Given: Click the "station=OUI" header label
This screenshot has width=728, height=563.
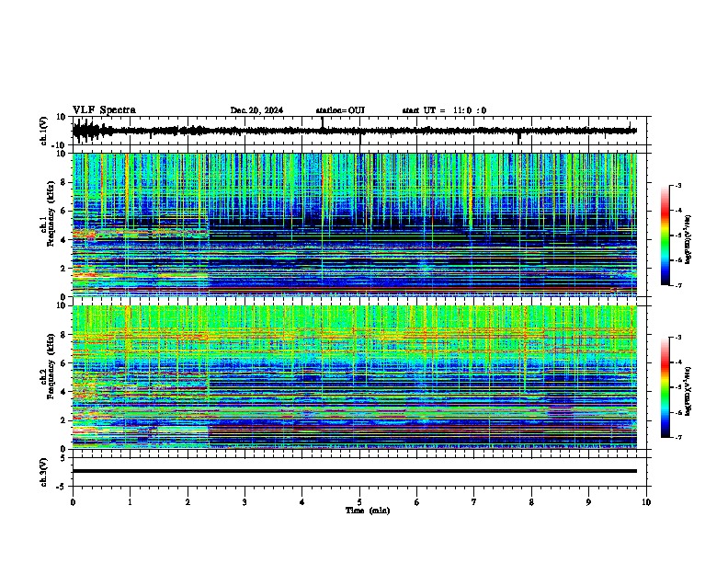Looking at the screenshot, I should (x=340, y=110).
